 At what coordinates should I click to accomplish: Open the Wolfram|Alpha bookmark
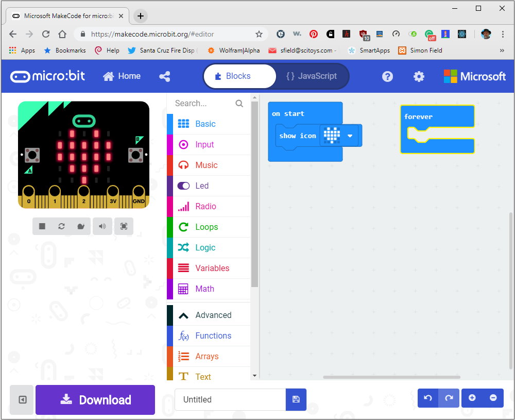233,51
